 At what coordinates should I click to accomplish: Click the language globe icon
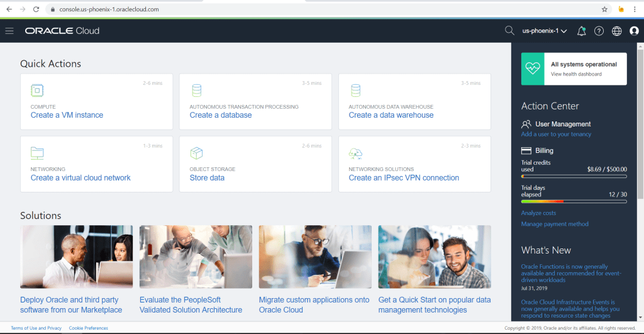coord(616,31)
